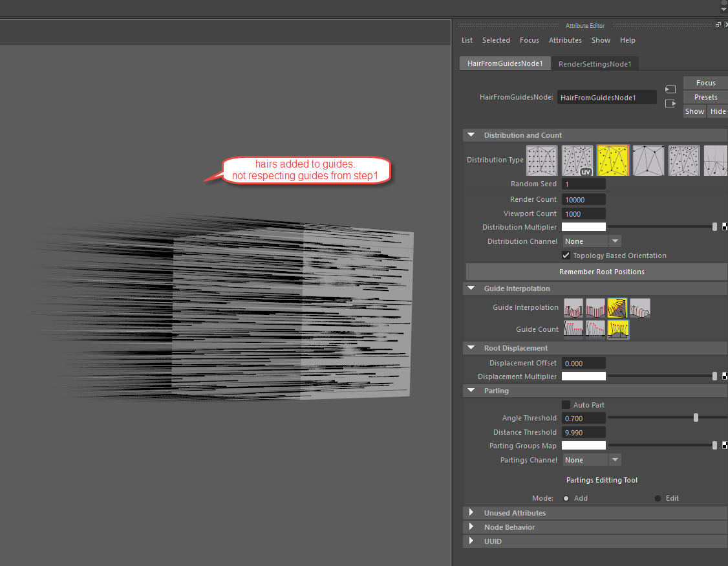The height and width of the screenshot is (566, 728).
Task: Adjust the Angle Threshold slider
Action: pyautogui.click(x=696, y=418)
